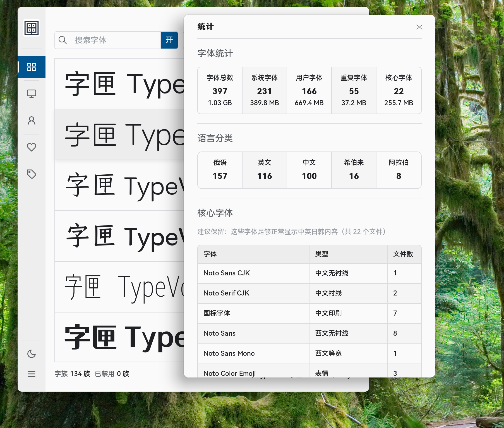Image resolution: width=504 pixels, height=428 pixels.
Task: Click the 已禁用 0 族 status text
Action: point(111,374)
